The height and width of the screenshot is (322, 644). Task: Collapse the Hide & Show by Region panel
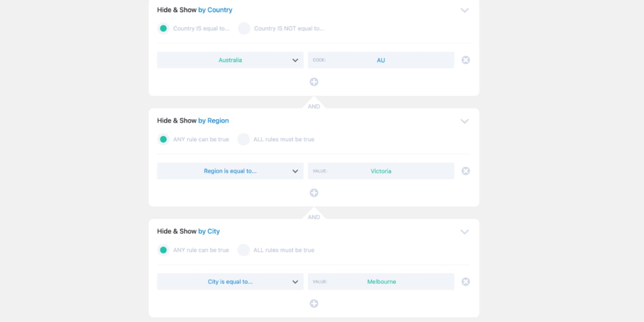click(x=464, y=121)
